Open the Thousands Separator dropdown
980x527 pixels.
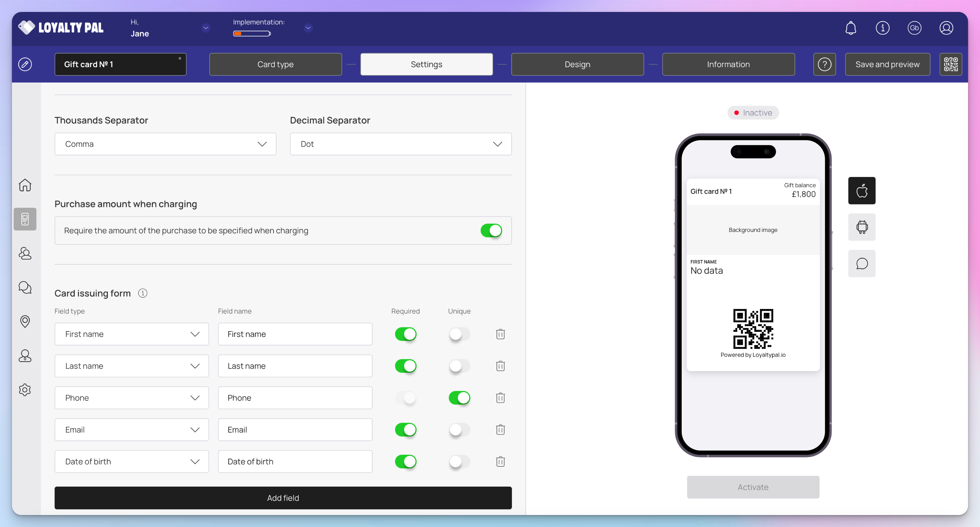(165, 144)
